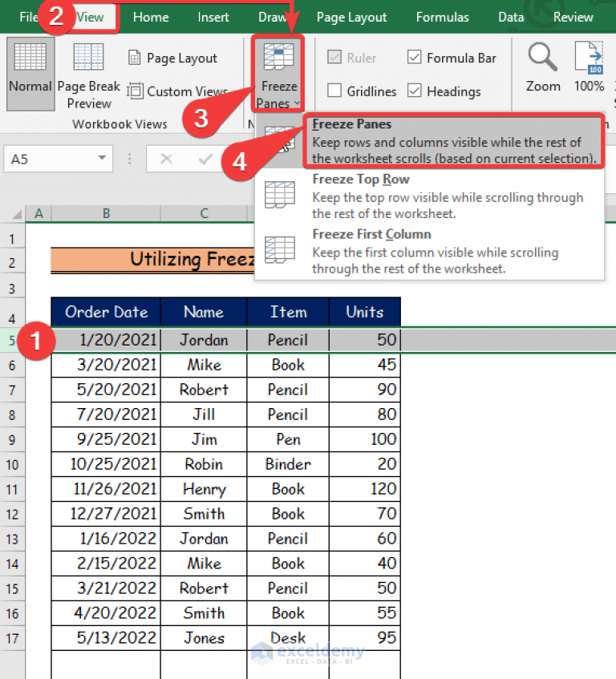This screenshot has width=616, height=679.
Task: Confirm formula bar entry checkmark icon
Action: pos(205,159)
